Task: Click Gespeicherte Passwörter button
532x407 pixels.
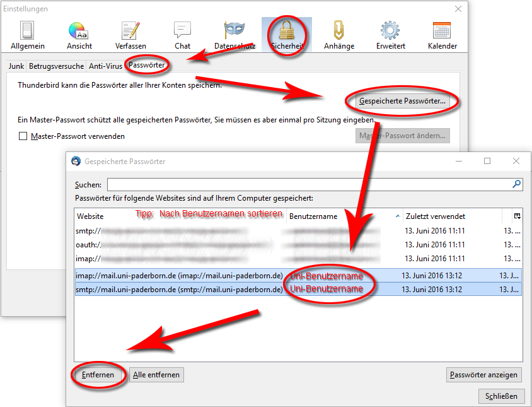Action: (402, 101)
